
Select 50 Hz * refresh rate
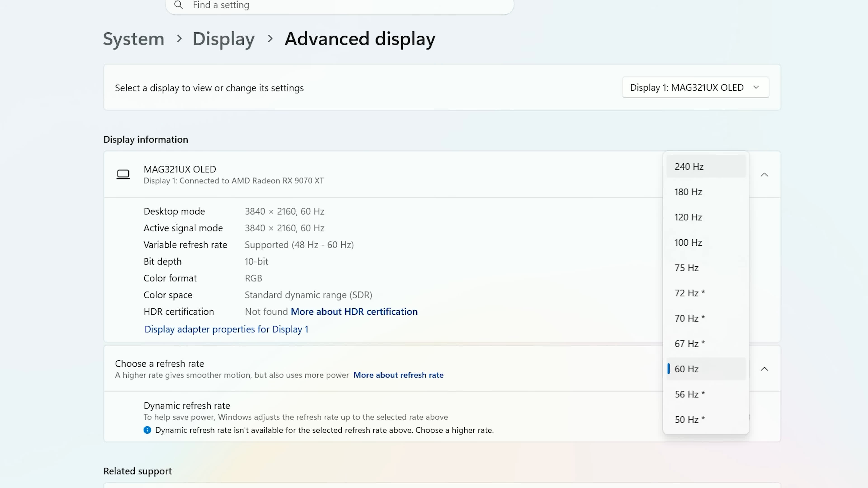click(706, 419)
